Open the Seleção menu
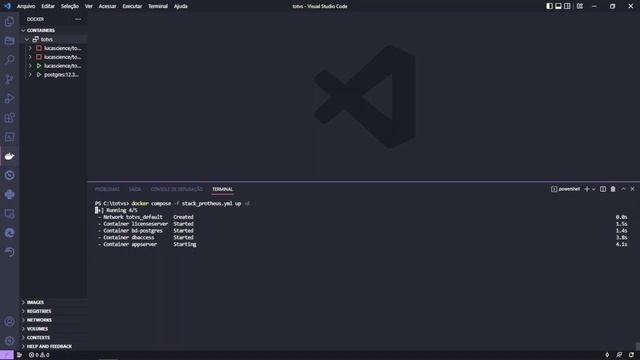Screen dimensions: 640x360 pyautogui.click(x=70, y=6)
